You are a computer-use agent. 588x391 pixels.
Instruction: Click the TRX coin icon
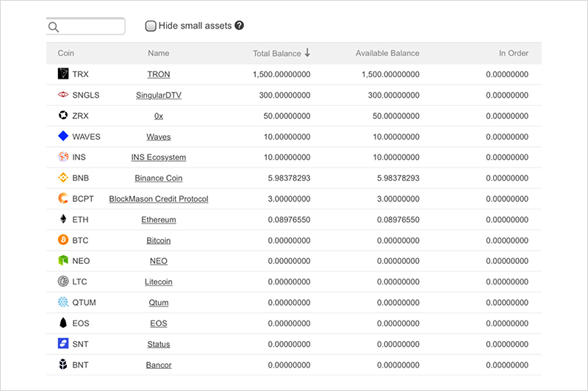click(63, 73)
